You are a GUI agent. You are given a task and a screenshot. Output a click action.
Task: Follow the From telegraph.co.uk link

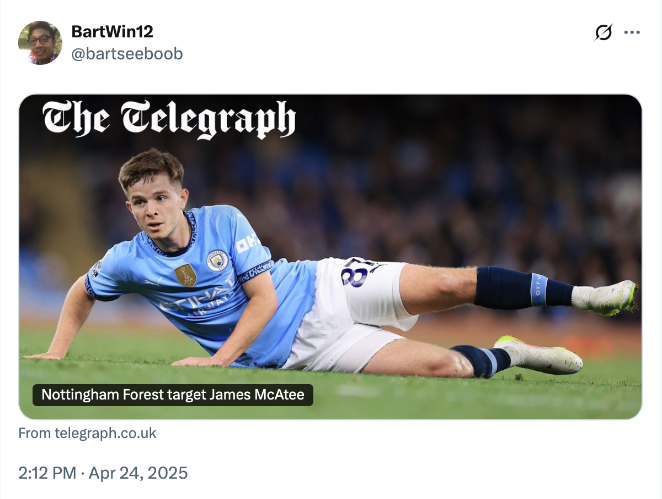pos(87,433)
